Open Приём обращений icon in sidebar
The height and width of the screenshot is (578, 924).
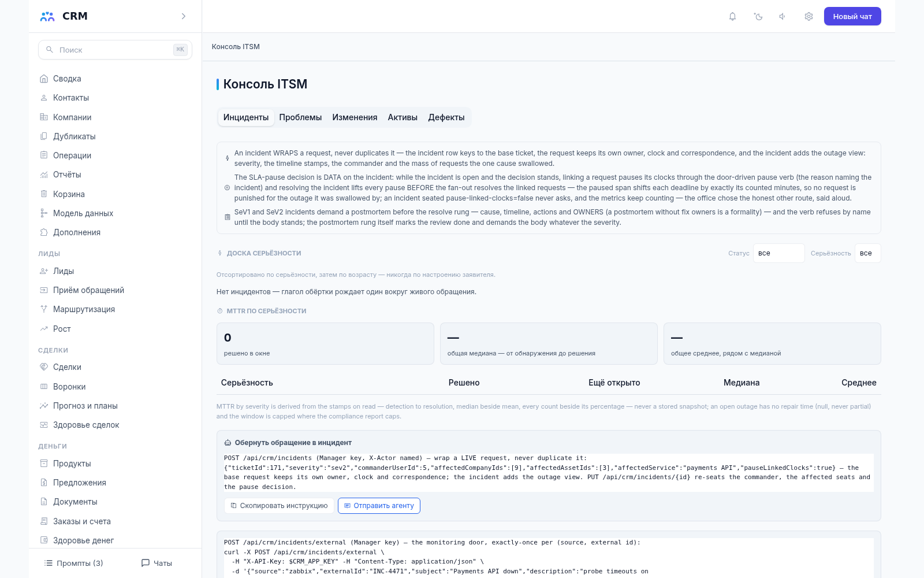click(44, 290)
